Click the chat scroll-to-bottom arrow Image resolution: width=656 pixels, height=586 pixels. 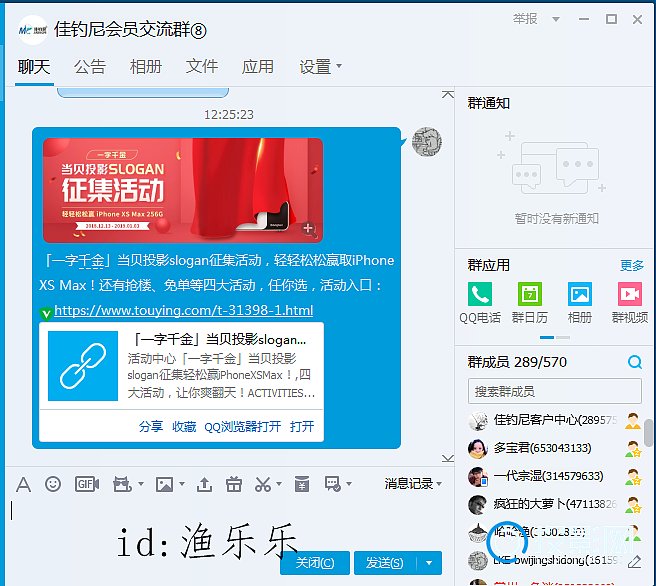[x=448, y=458]
